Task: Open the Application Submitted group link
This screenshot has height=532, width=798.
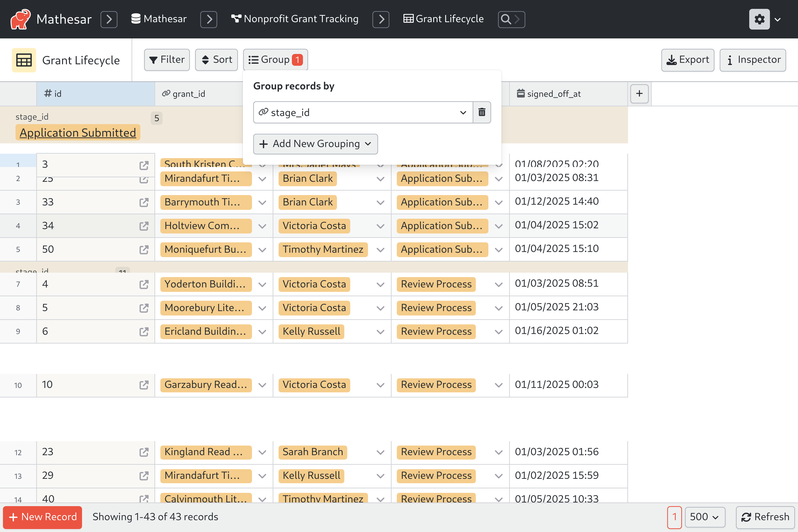Action: click(78, 133)
